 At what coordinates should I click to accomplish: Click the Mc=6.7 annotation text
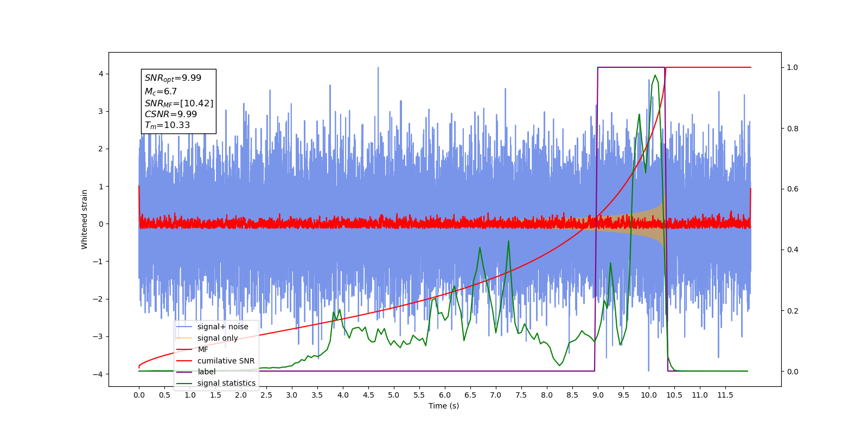[161, 92]
